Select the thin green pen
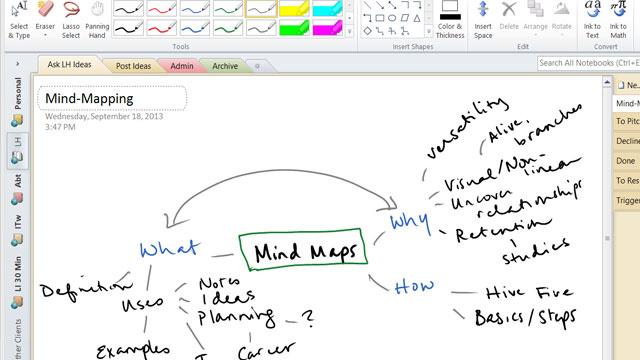The width and height of the screenshot is (640, 360). click(228, 8)
